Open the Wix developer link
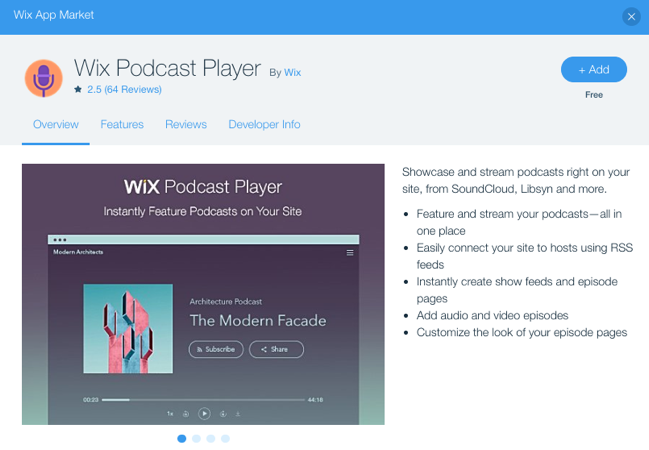649x450 pixels. click(x=292, y=72)
